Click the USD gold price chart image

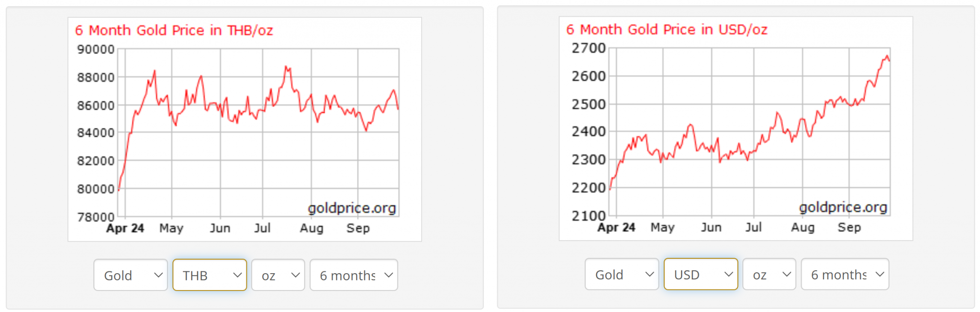736,128
